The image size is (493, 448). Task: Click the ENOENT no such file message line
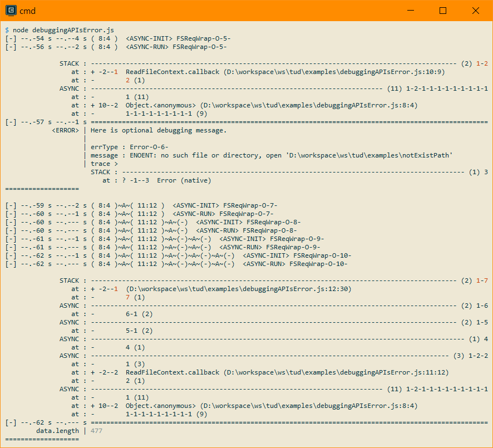coord(272,155)
